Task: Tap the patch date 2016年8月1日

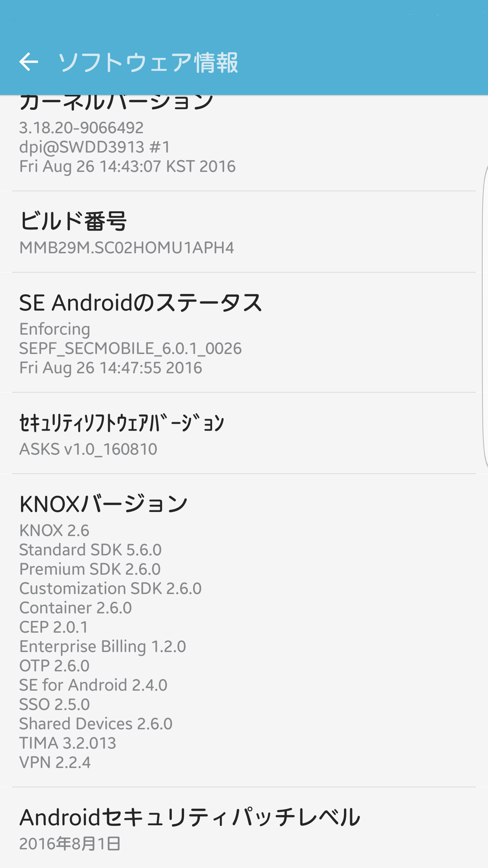Action: click(70, 844)
